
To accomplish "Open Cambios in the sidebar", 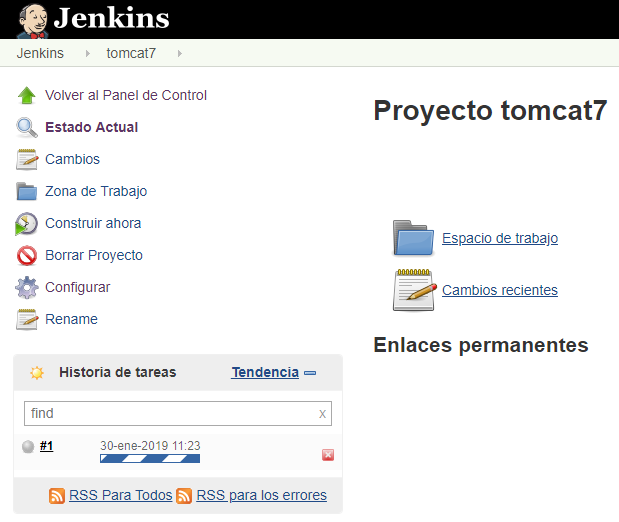I will click(72, 159).
